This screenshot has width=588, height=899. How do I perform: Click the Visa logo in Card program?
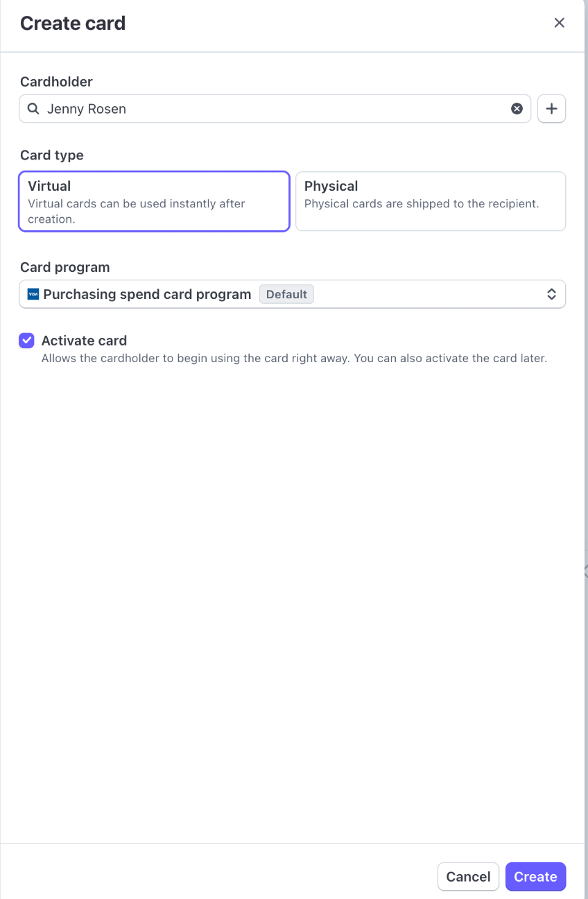point(33,294)
